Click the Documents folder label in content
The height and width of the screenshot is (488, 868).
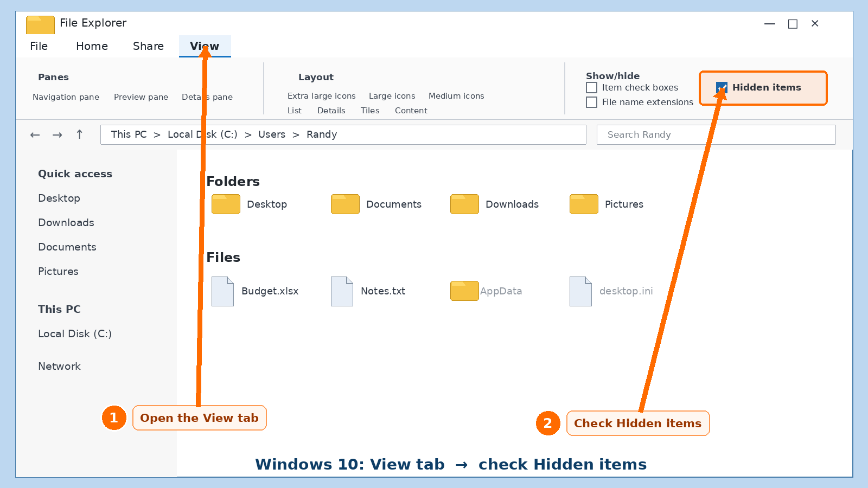pyautogui.click(x=394, y=204)
